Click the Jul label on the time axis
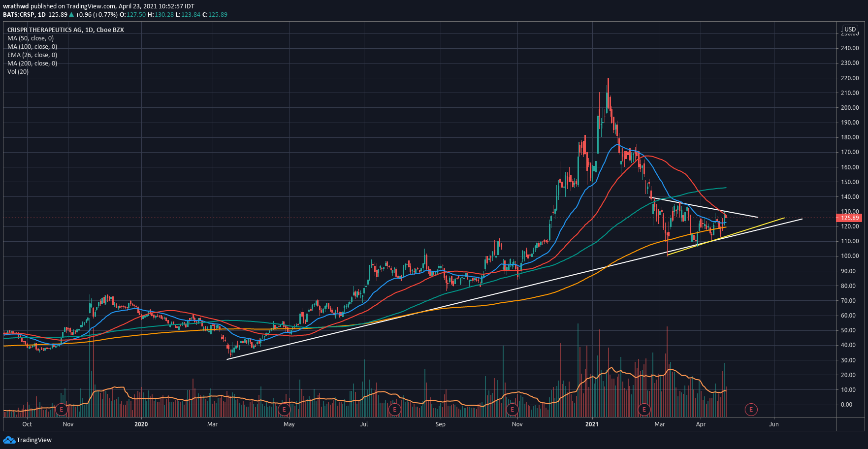The height and width of the screenshot is (449, 868). [x=364, y=424]
